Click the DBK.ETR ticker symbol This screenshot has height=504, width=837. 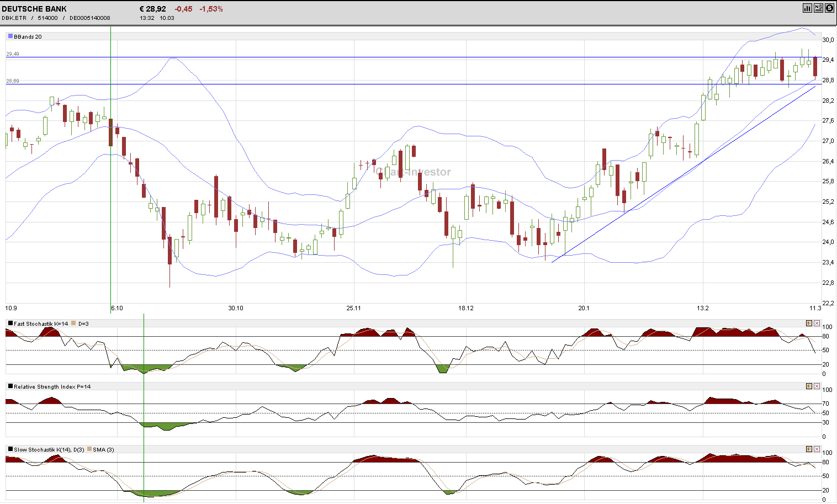14,18
